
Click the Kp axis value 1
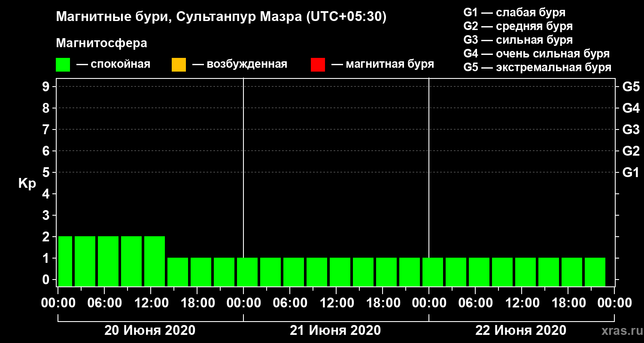click(x=47, y=258)
